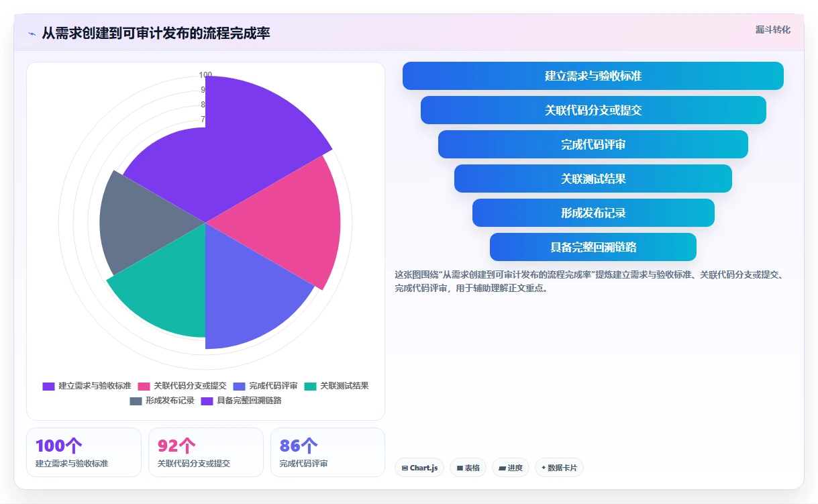This screenshot has width=818, height=504.
Task: Click the 表格 tag chip
Action: coord(468,468)
